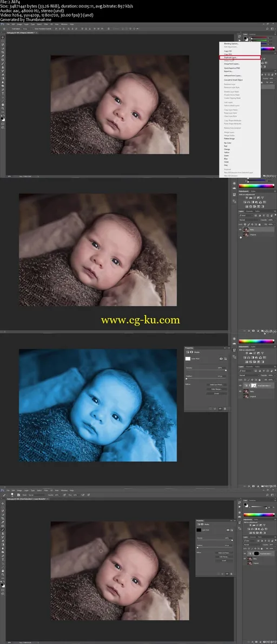Screen dimensions: 277x644
Task: Select the Brush tool in the first frame's toolbar
Action: coord(3,63)
